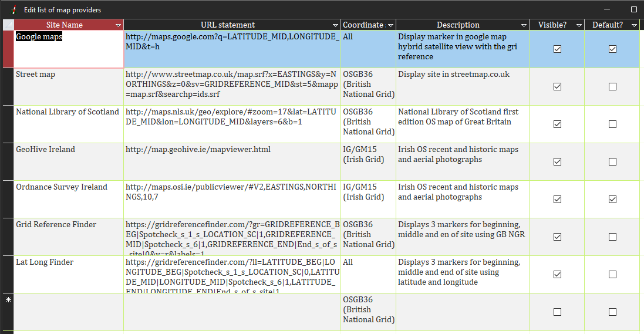Maximize the Edit list of map providers window

pos(633,10)
